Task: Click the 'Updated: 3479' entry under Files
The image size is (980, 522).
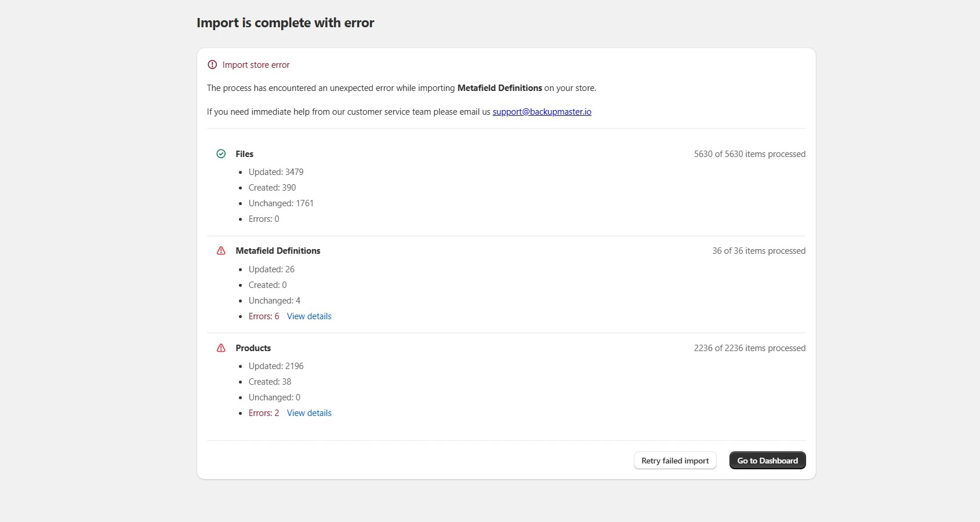Action: [276, 172]
